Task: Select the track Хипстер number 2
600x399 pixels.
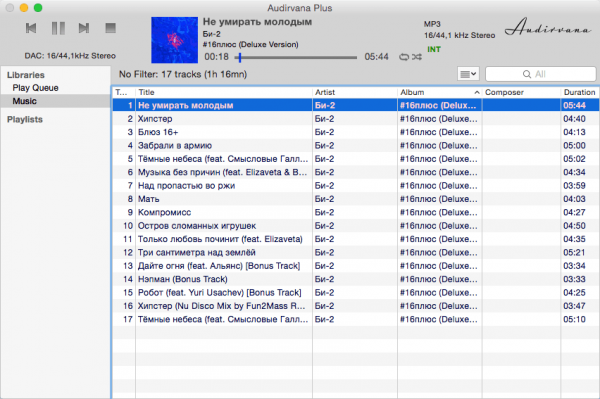Action: pos(356,119)
